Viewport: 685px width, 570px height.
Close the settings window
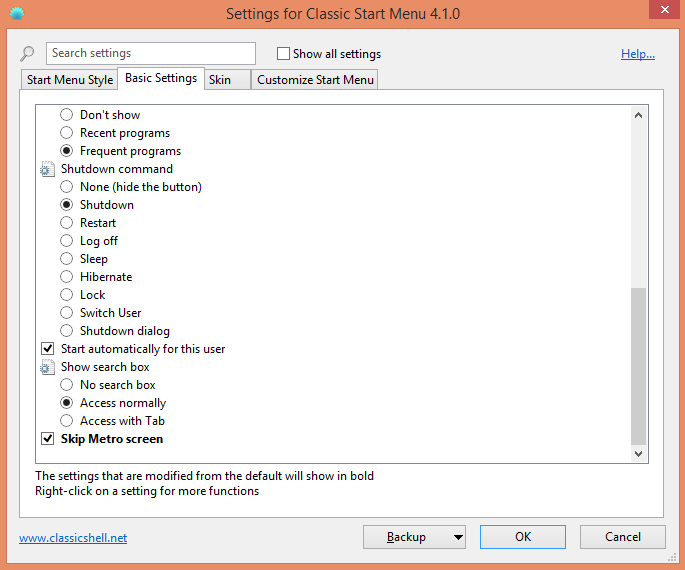[664, 9]
